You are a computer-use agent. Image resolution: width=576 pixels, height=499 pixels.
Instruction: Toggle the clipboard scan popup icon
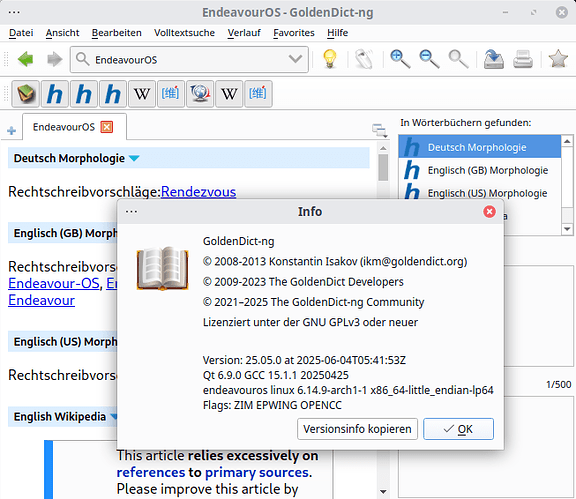[364, 59]
